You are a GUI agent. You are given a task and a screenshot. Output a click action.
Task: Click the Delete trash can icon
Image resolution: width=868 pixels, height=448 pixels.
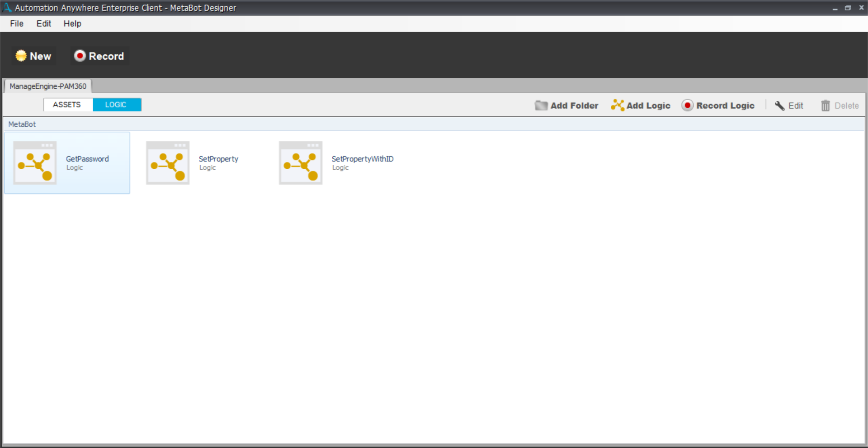826,105
